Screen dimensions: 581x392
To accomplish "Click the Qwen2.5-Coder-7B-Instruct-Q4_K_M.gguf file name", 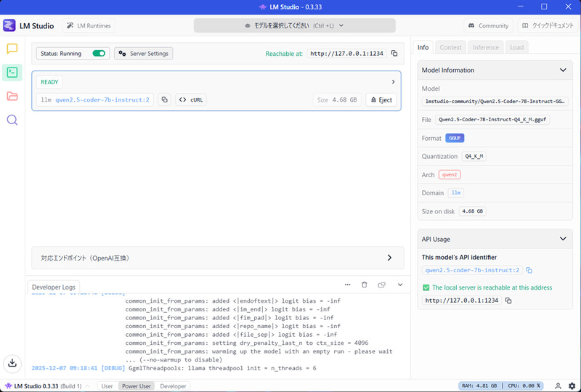I will (492, 120).
